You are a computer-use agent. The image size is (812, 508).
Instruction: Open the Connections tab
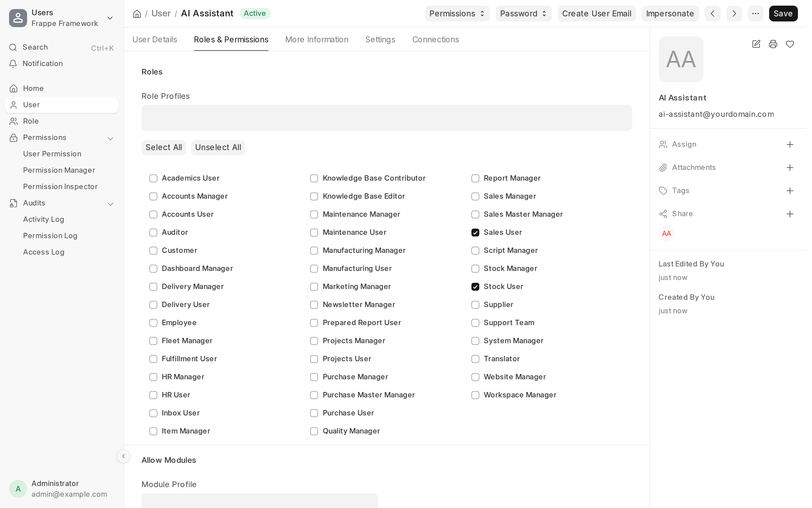[x=436, y=40]
